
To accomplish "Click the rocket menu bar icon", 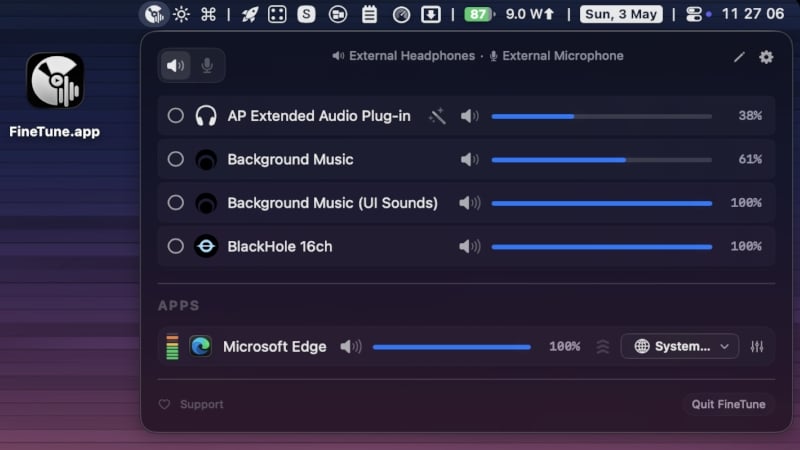I will [x=249, y=14].
